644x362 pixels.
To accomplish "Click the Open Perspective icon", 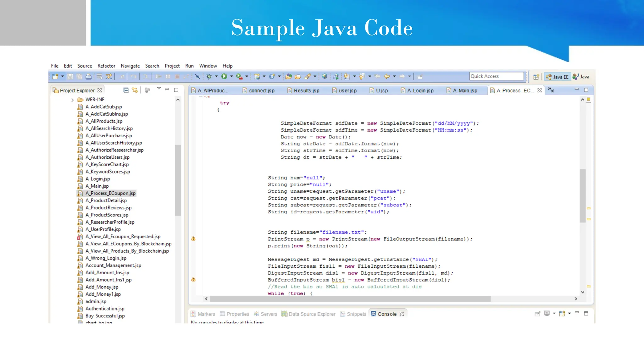I will 536,77.
